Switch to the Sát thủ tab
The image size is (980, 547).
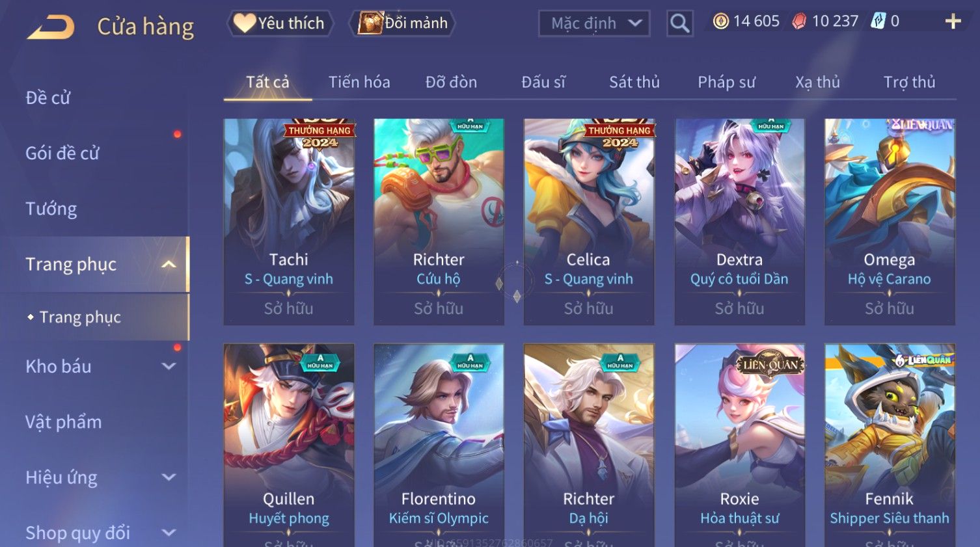[634, 82]
